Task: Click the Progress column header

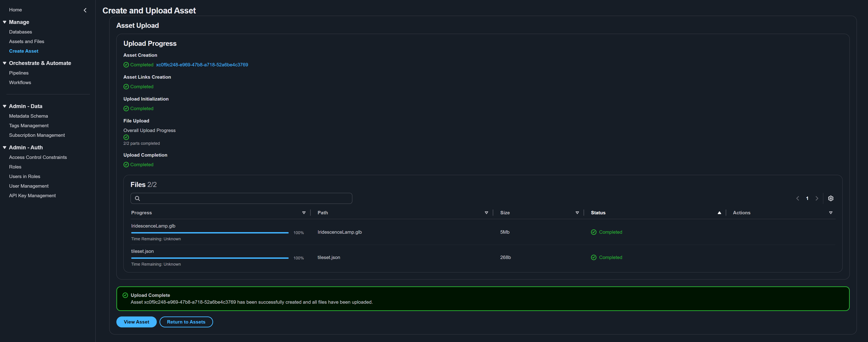Action: point(141,213)
